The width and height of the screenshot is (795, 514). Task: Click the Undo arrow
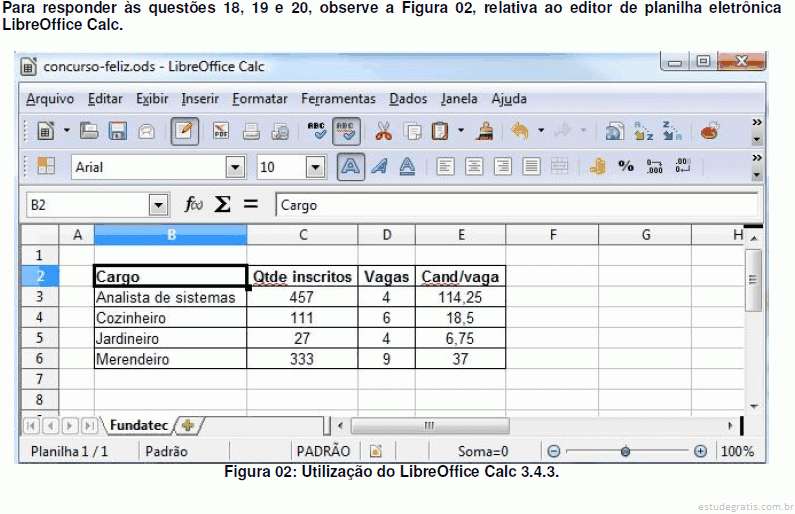pyautogui.click(x=520, y=131)
